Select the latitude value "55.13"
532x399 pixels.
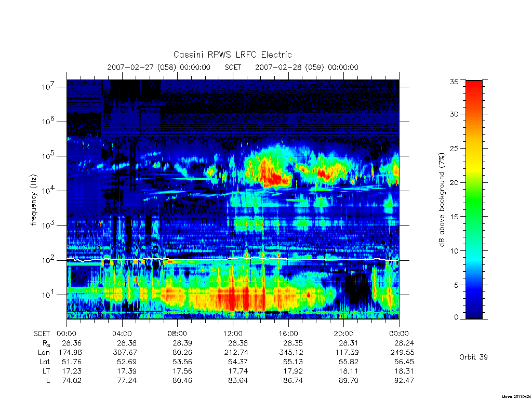coord(293,362)
